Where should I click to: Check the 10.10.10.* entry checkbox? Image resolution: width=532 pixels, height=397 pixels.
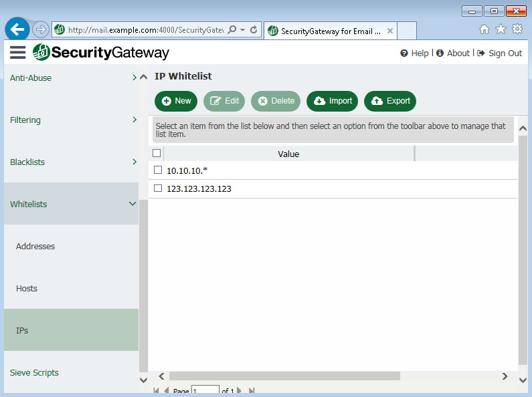(158, 170)
